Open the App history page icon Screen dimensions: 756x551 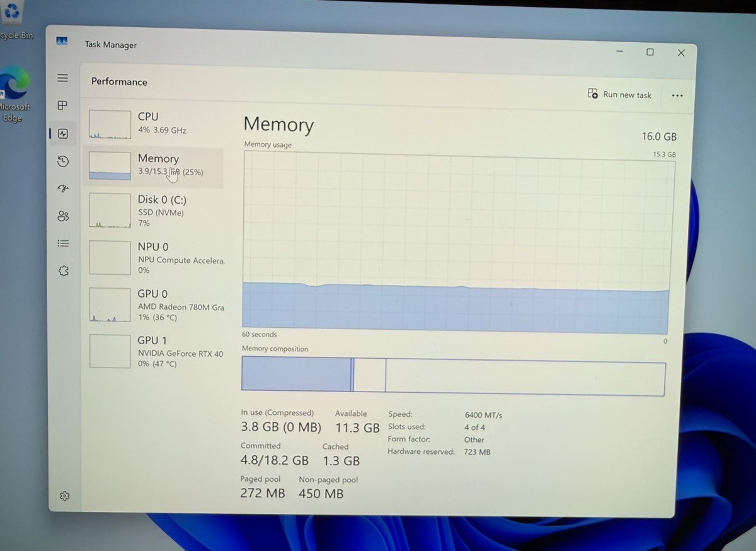62,161
